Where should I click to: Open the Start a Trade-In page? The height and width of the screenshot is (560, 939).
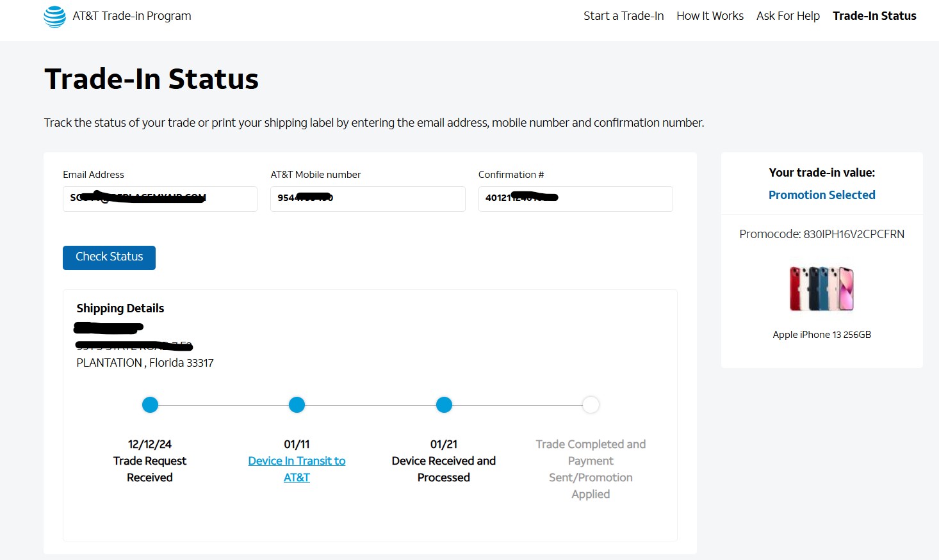click(x=623, y=16)
